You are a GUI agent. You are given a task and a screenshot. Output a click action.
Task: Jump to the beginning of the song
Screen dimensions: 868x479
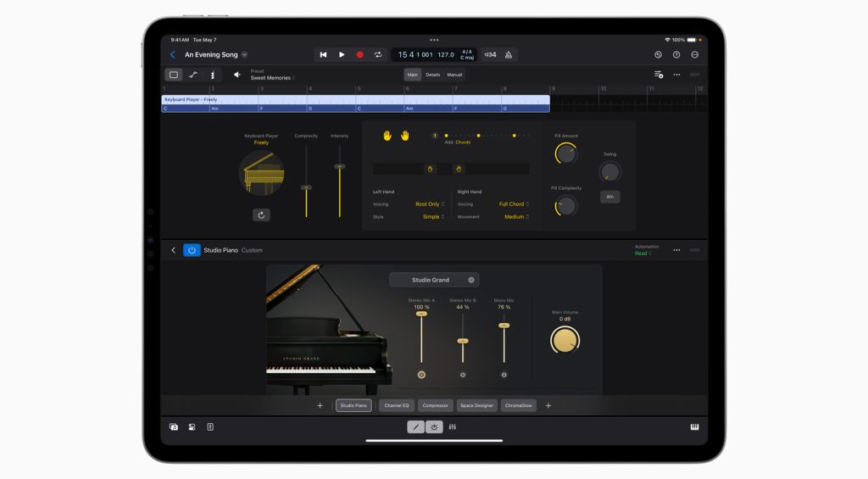tap(323, 55)
